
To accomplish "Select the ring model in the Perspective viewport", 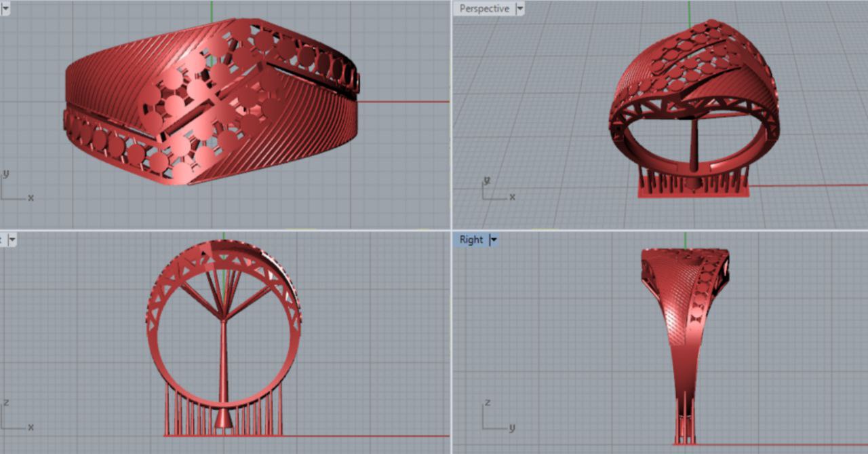I will click(694, 109).
